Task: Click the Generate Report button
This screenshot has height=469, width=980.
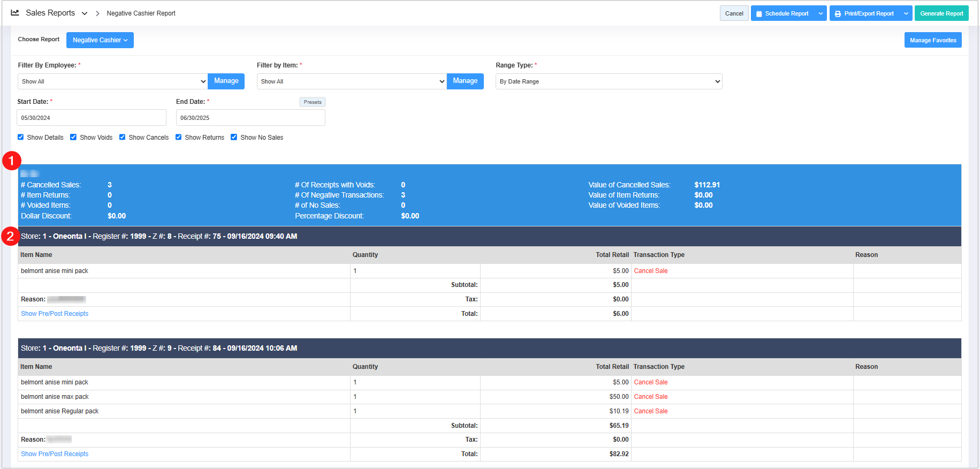Action: point(941,13)
